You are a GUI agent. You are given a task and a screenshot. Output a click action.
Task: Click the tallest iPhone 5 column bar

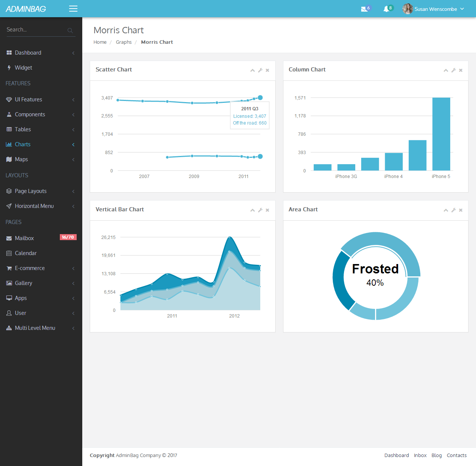click(x=441, y=134)
